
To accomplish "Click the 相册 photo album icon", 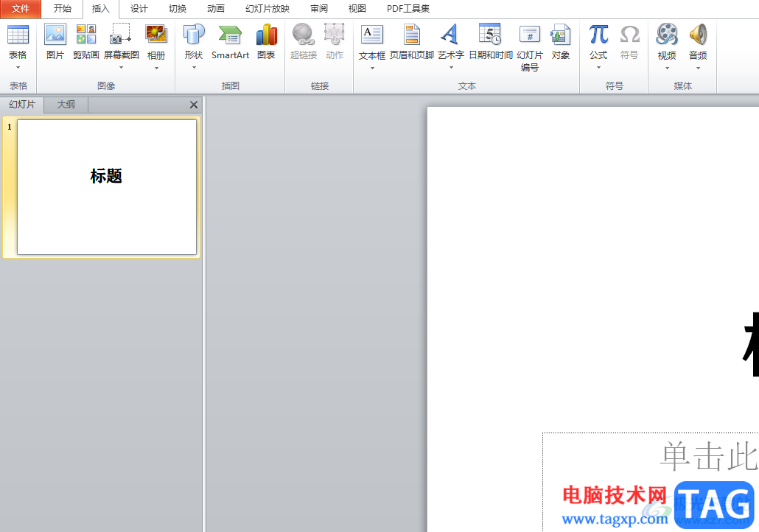I will [156, 35].
